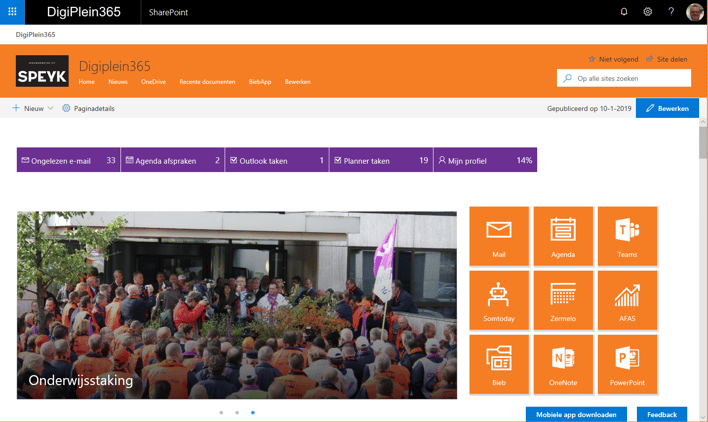
Task: Open Agenda afspraken status tile
Action: coord(172,160)
